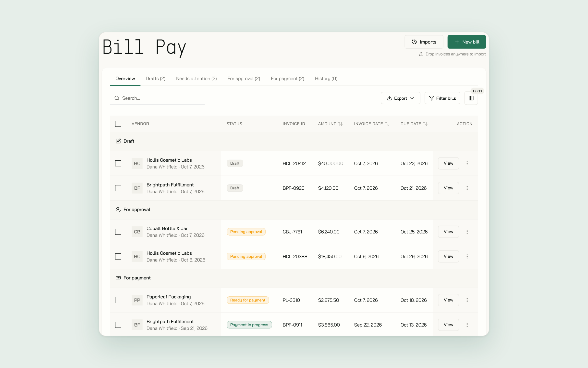The height and width of the screenshot is (368, 588).
Task: Click the Payment in progress status badge
Action: point(249,325)
